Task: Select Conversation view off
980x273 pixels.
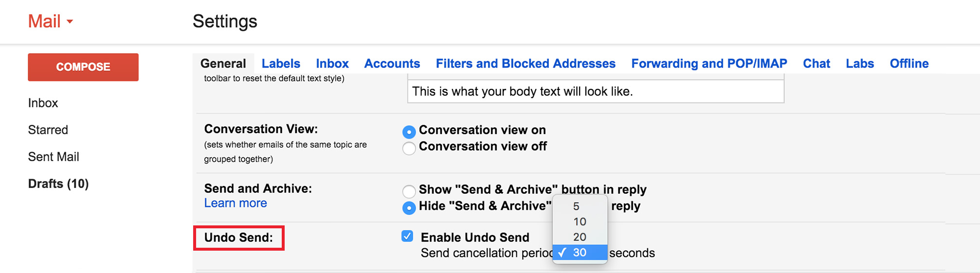Action: 409,148
